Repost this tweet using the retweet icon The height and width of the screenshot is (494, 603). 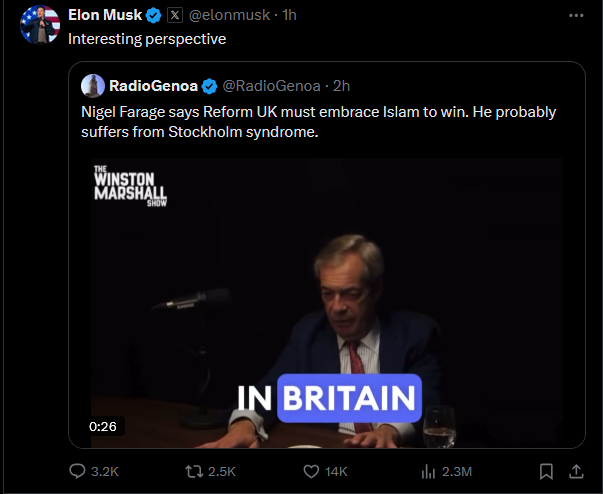pos(194,471)
